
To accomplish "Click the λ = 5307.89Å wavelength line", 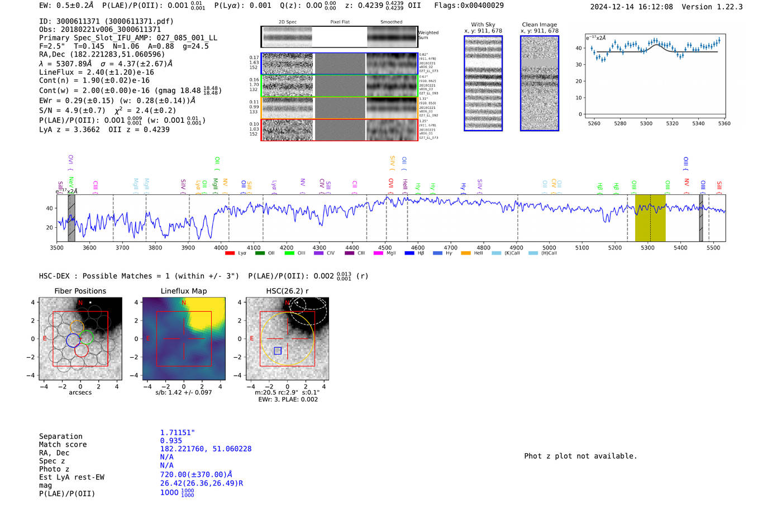I will coord(106,64).
